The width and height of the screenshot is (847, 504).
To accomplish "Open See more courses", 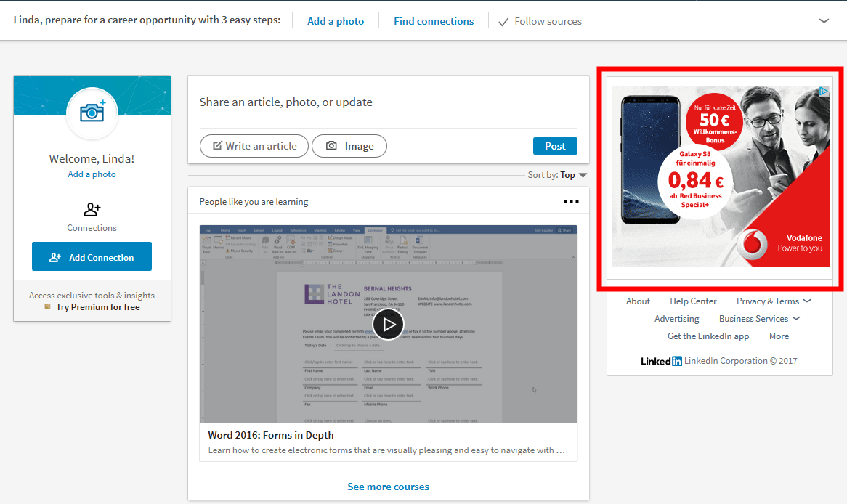I will pyautogui.click(x=388, y=486).
